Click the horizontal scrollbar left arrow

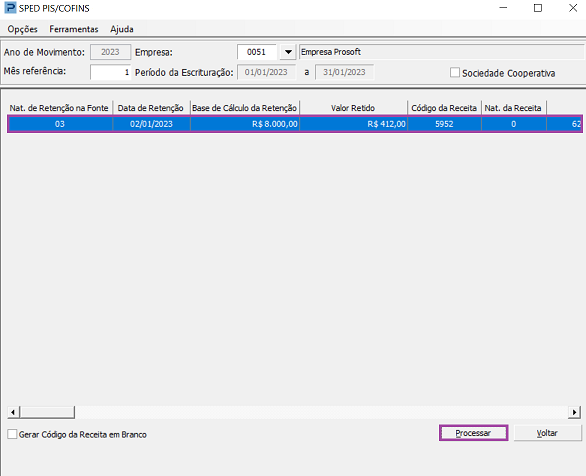[x=13, y=412]
